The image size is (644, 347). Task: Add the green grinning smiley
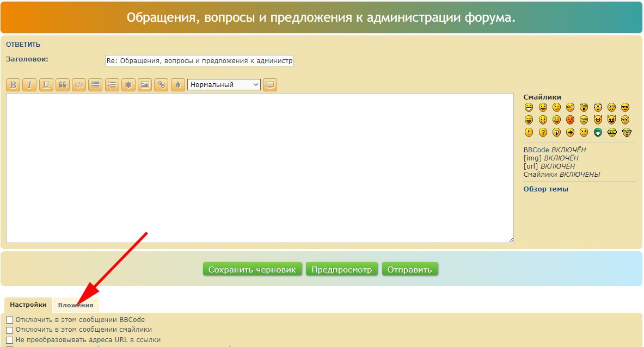tap(598, 132)
